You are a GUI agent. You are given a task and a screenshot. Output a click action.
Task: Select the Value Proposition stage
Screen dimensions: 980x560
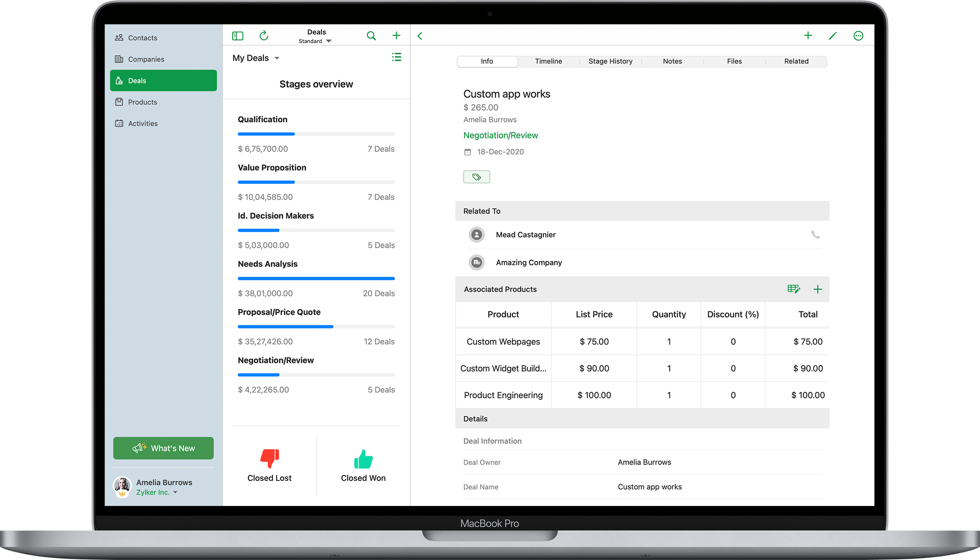272,167
